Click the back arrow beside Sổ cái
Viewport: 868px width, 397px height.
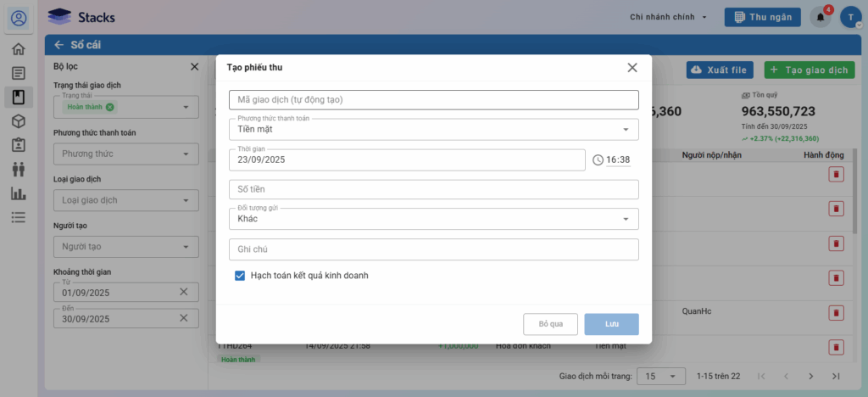pyautogui.click(x=58, y=45)
